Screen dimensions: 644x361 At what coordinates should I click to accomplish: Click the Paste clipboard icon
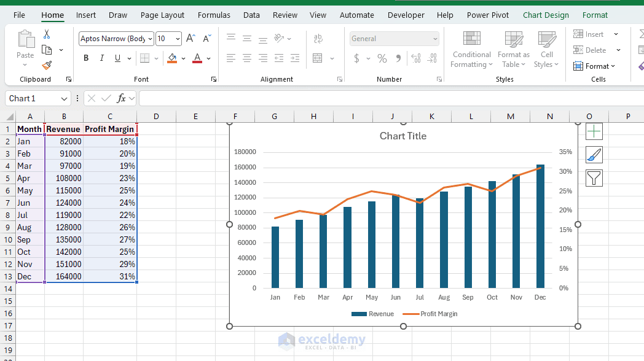tap(25, 39)
